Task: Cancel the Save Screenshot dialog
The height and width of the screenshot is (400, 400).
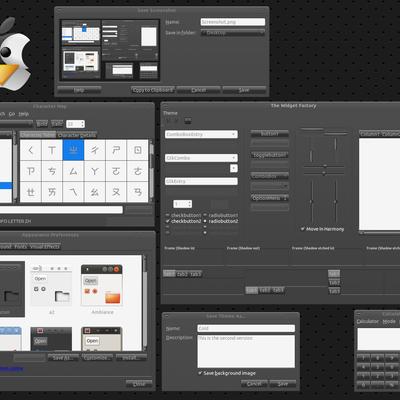Action: 199,90
